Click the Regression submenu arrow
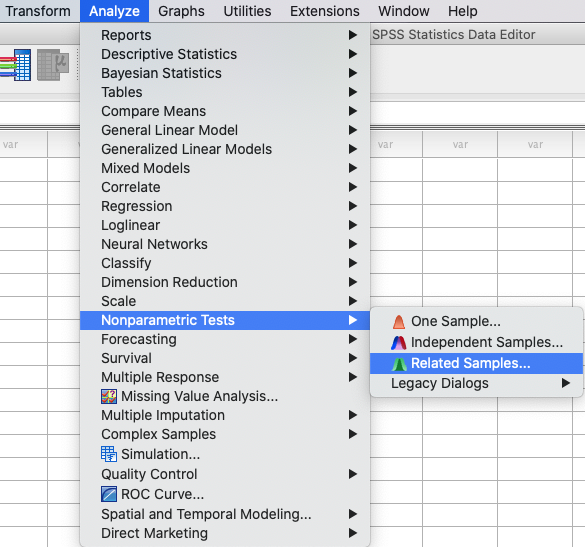The image size is (585, 547). click(353, 206)
